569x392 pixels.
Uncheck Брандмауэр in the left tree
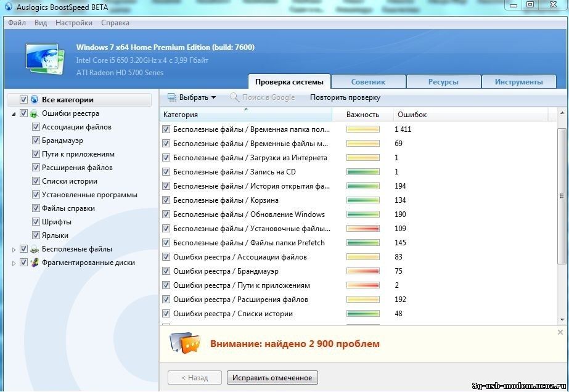coord(36,141)
